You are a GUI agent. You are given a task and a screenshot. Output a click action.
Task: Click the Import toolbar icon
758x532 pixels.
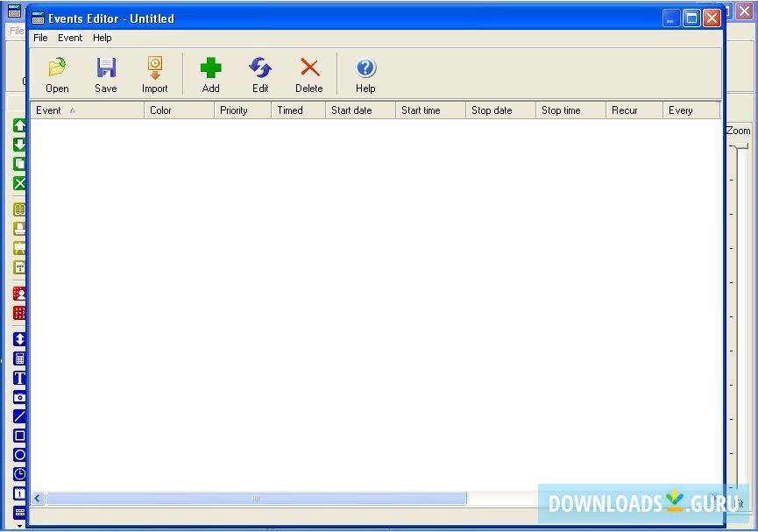coord(155,67)
